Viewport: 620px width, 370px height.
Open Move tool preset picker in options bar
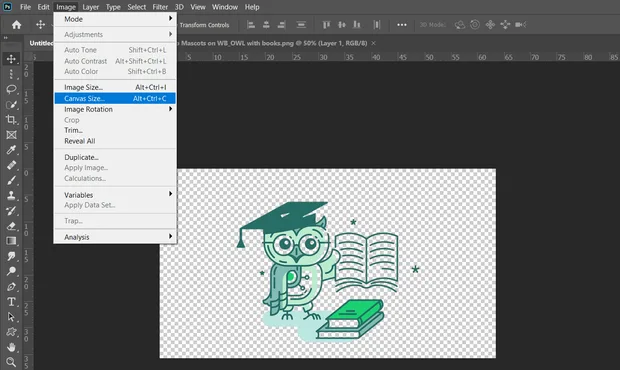[x=40, y=25]
